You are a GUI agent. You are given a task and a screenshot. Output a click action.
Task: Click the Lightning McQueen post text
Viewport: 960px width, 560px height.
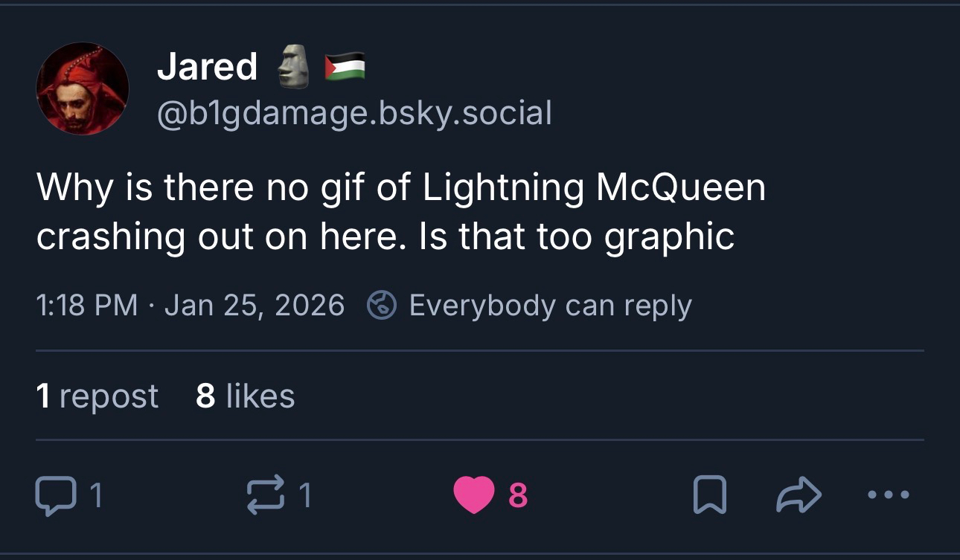pyautogui.click(x=400, y=211)
